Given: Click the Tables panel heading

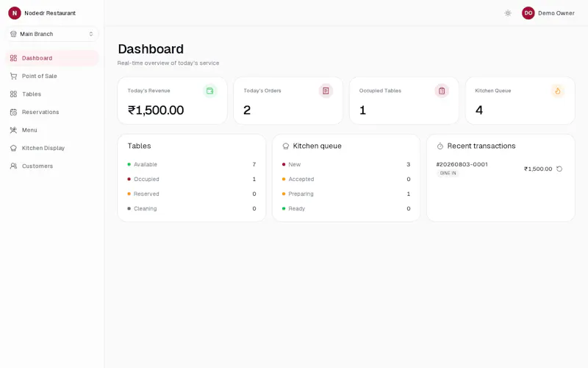Looking at the screenshot, I should [139, 146].
